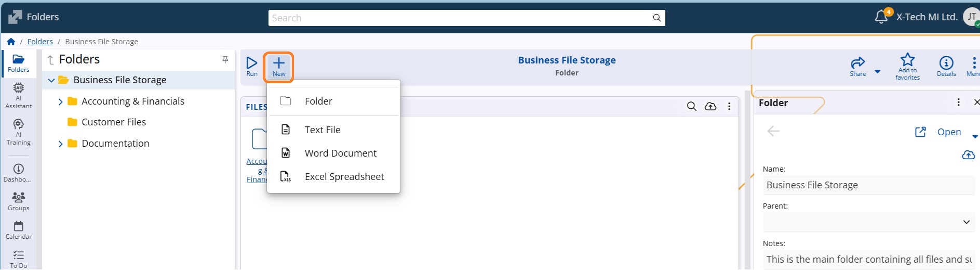Pin the Folders panel
980x270 pixels.
coord(225,60)
